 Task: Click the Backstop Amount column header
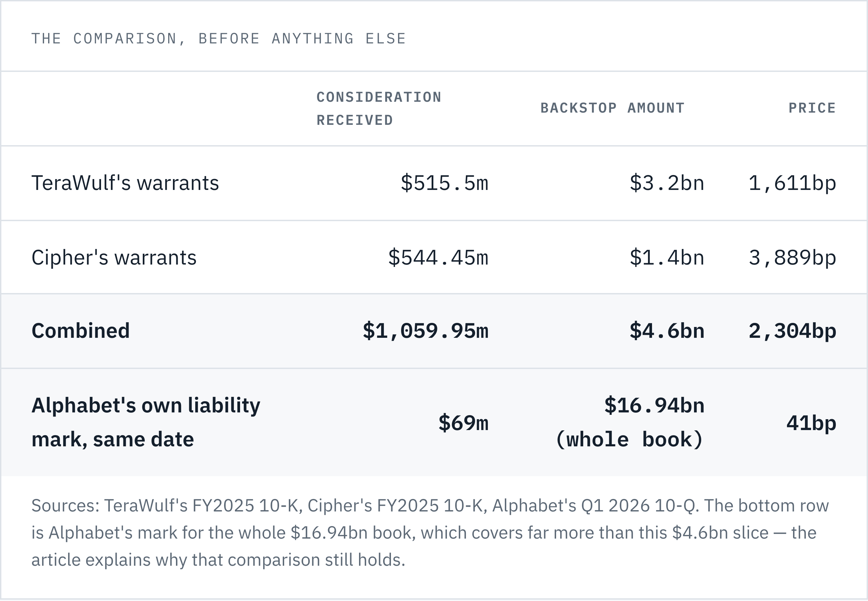click(612, 109)
